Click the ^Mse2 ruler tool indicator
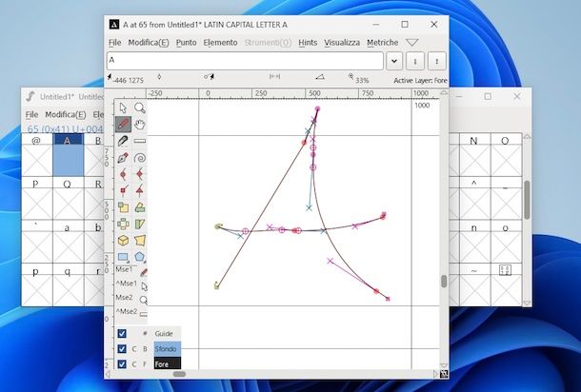The height and width of the screenshot is (392, 581). pos(144,314)
